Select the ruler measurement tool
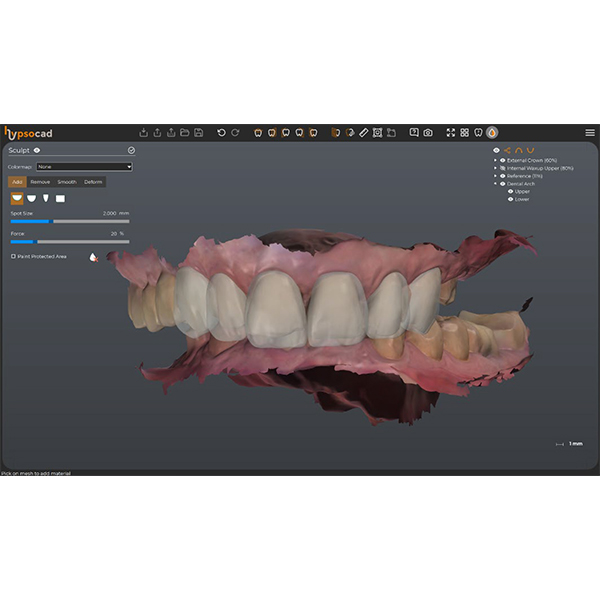This screenshot has width=600, height=600. 364,132
